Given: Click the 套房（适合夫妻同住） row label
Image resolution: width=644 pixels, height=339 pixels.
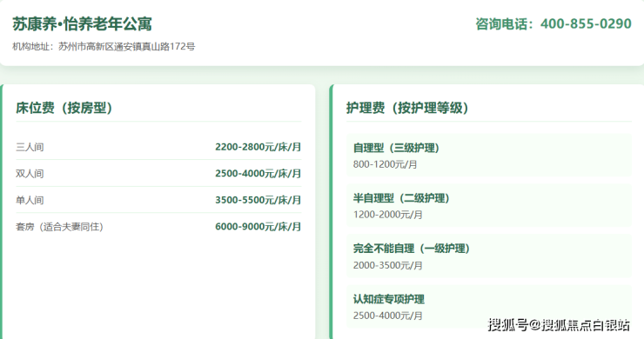Looking at the screenshot, I should point(60,227).
